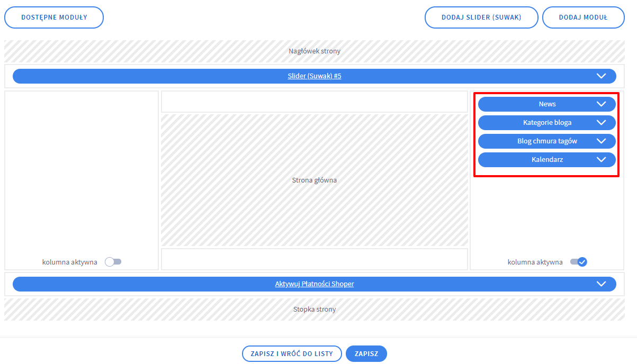Expand the Slider (Suwak) #5 chevron
The height and width of the screenshot is (364, 637).
point(601,76)
